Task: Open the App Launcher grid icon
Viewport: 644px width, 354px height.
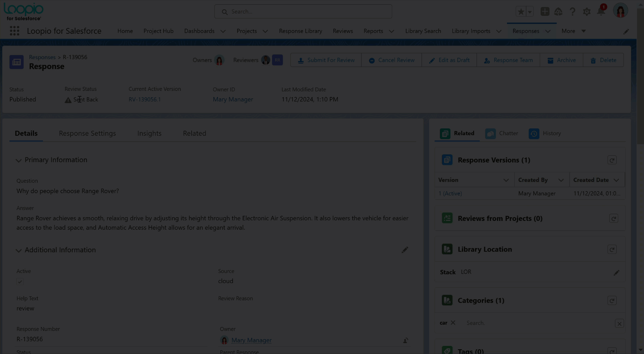Action: click(x=15, y=31)
